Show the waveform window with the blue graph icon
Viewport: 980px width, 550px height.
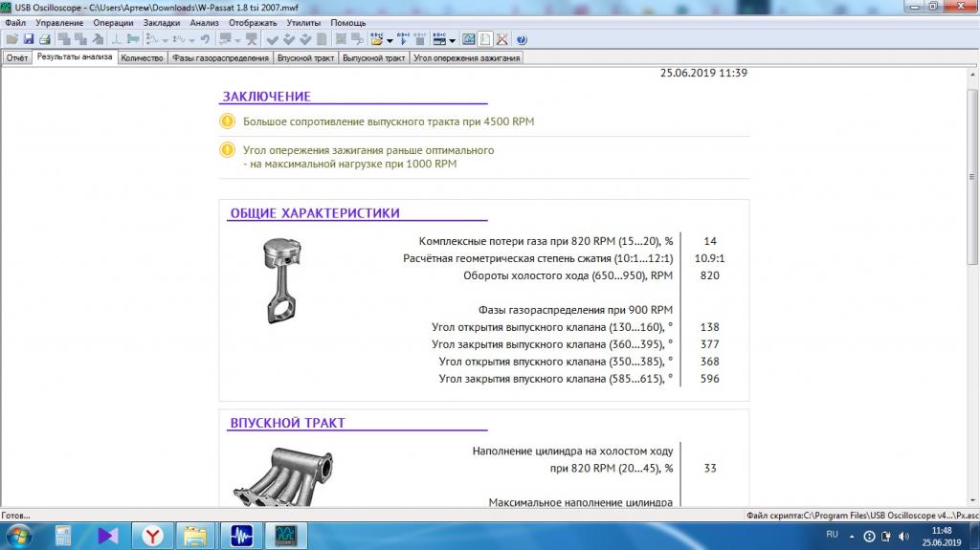469,39
